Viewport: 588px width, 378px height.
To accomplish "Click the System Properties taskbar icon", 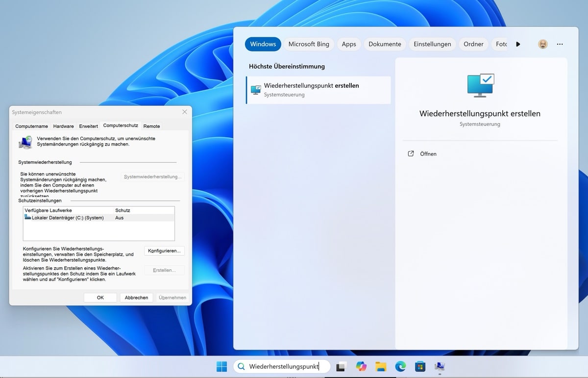I will point(439,367).
